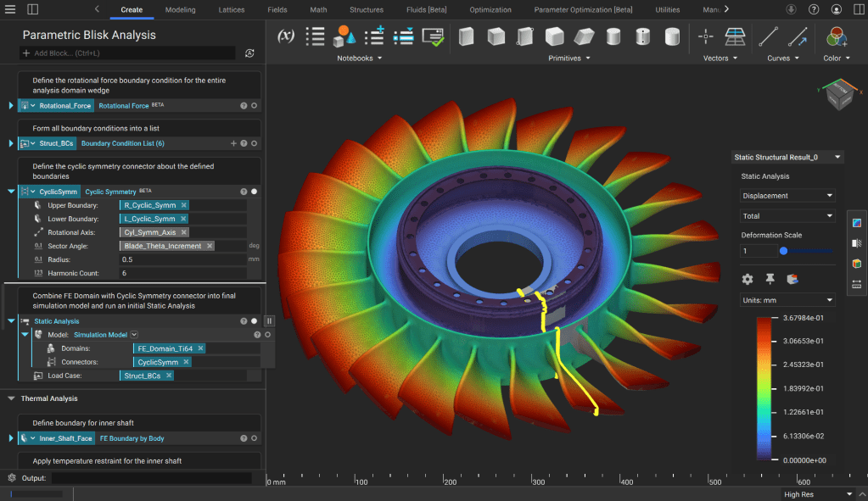Screen dimensions: 868x501
Task: Toggle visibility circle for CyclicSymm block
Action: pyautogui.click(x=254, y=192)
